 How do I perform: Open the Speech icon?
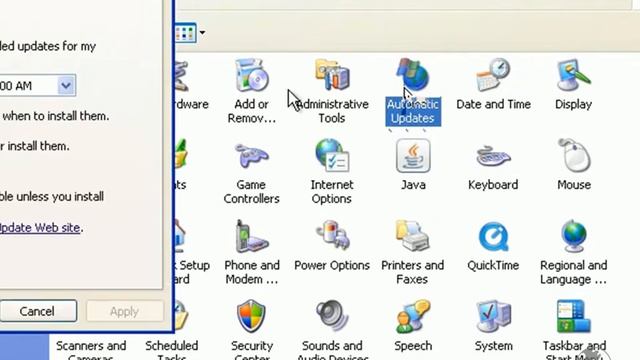coord(413,316)
